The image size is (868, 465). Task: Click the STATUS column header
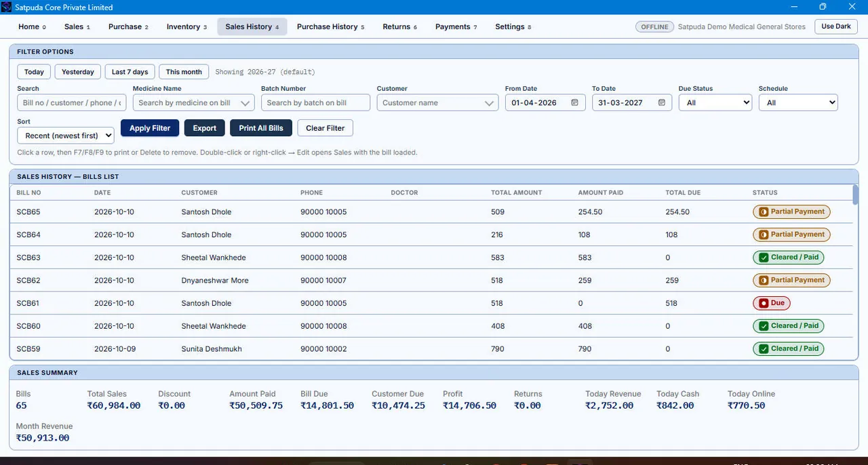tap(765, 193)
